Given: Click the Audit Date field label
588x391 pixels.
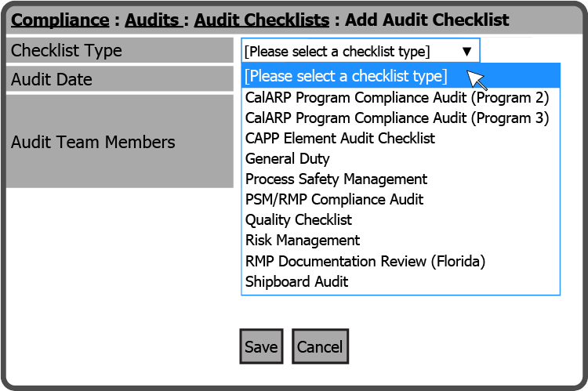Looking at the screenshot, I should (51, 79).
